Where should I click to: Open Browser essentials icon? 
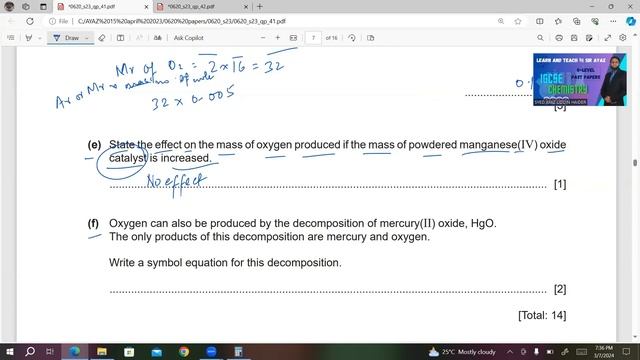pos(595,21)
